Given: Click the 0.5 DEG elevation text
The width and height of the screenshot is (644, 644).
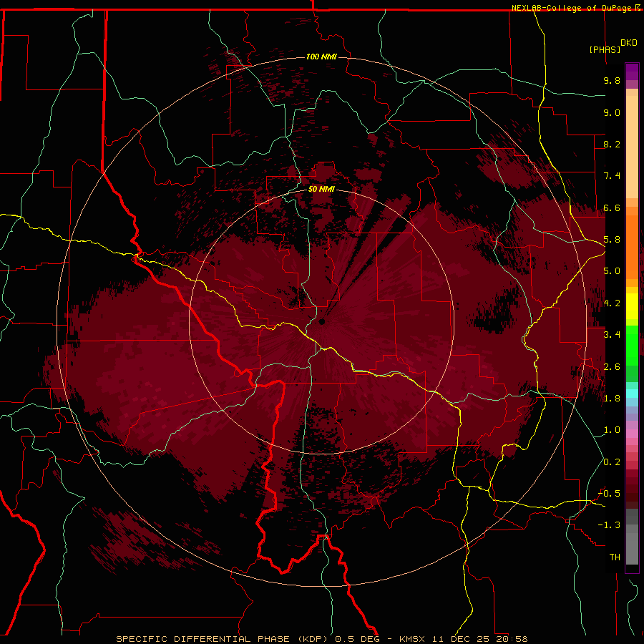Looking at the screenshot, I should [x=357, y=639].
